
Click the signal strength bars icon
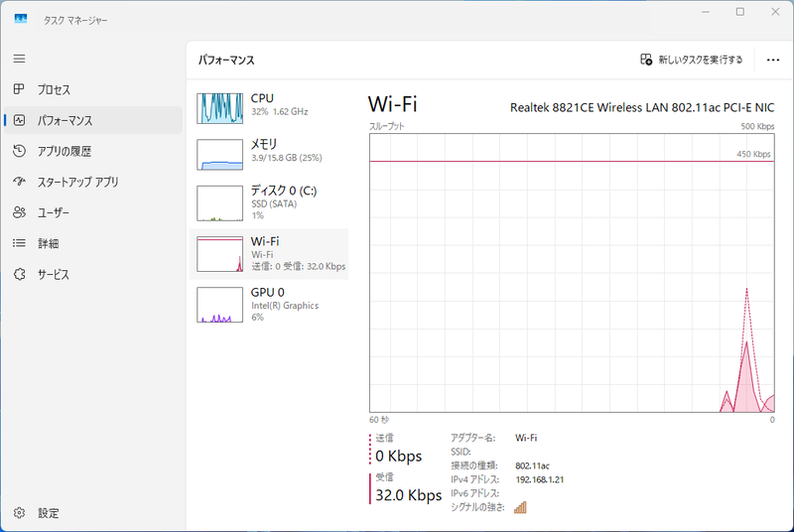point(520,507)
